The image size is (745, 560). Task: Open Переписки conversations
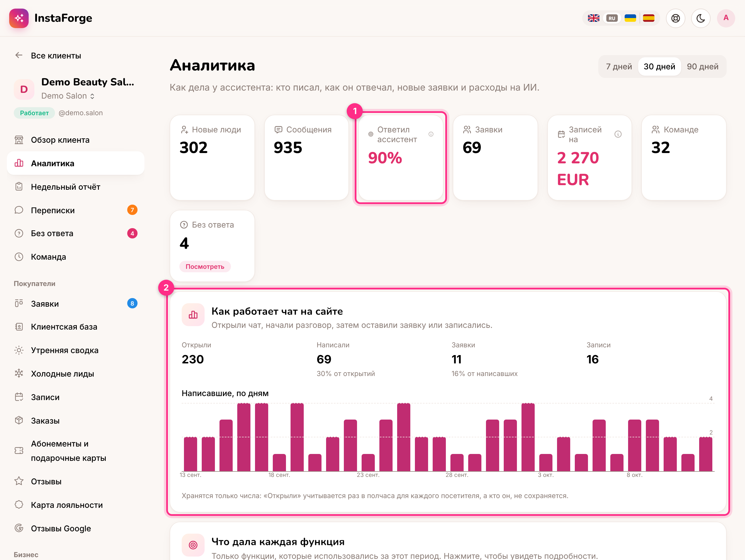coord(75,210)
